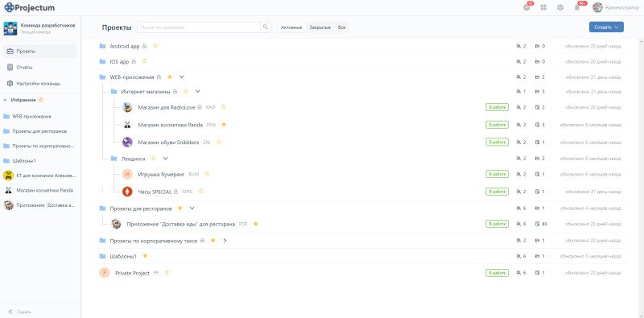The height and width of the screenshot is (318, 644).
Task: Click Часы SPECIAL project avatar
Action: pyautogui.click(x=127, y=192)
